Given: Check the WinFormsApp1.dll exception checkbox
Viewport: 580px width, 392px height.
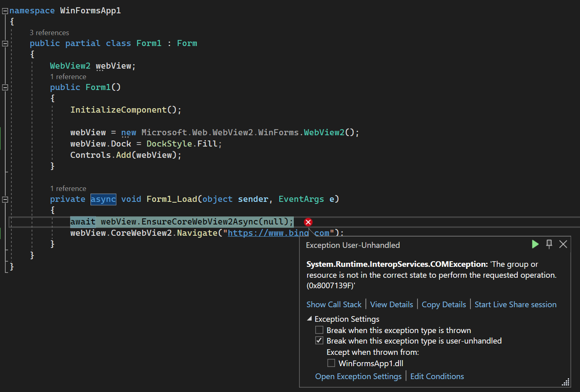Looking at the screenshot, I should pos(331,363).
